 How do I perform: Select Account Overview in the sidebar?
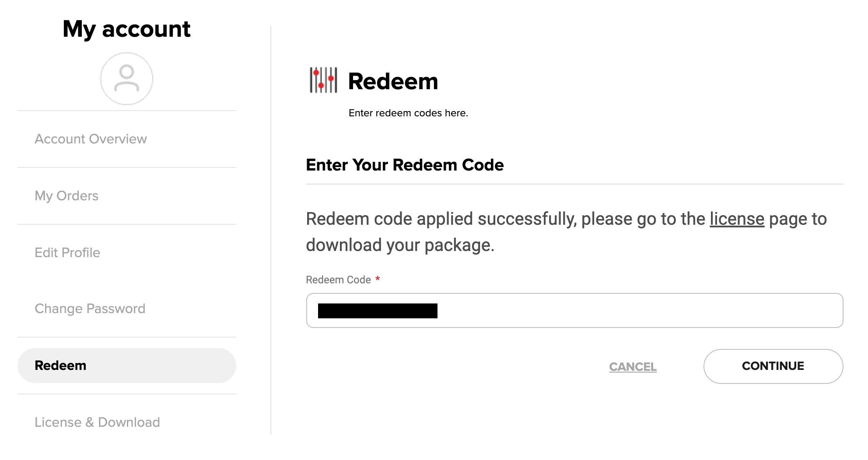pyautogui.click(x=91, y=139)
